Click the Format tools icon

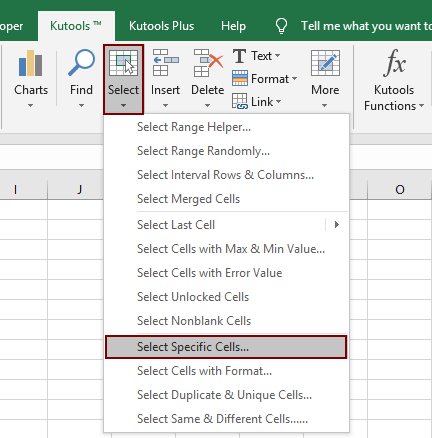[240, 78]
